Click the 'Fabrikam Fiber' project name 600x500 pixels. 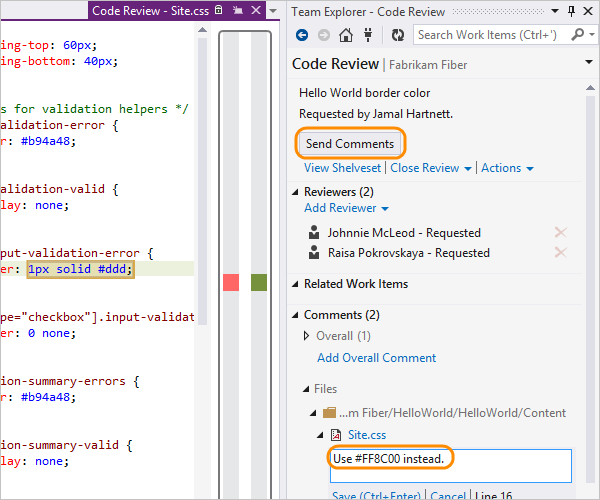(x=428, y=65)
